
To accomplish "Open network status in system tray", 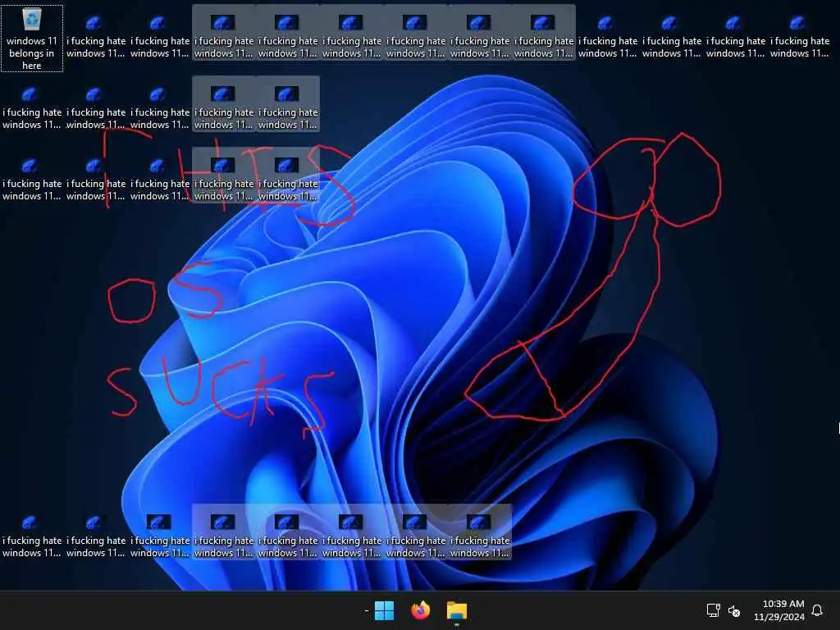I will tap(713, 610).
